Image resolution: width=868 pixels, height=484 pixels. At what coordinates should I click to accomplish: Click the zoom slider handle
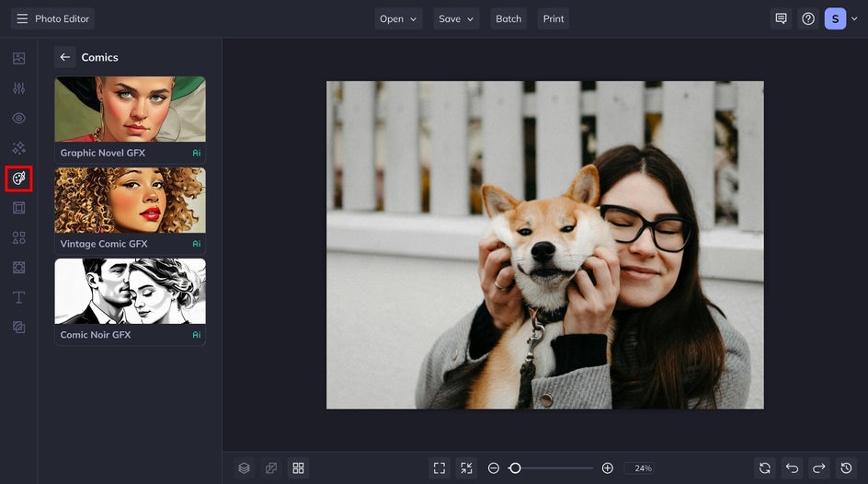point(515,468)
